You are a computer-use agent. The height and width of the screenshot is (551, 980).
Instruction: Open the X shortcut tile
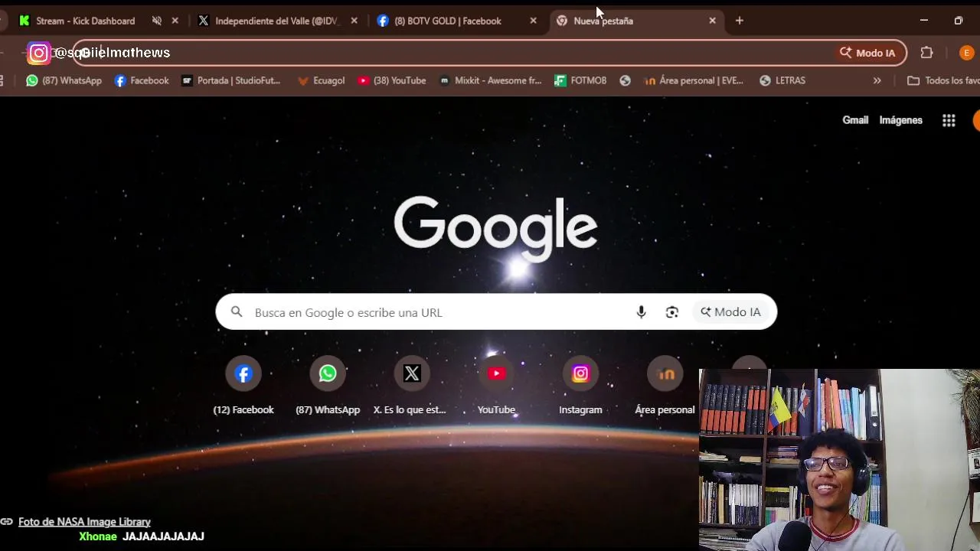[x=412, y=387]
